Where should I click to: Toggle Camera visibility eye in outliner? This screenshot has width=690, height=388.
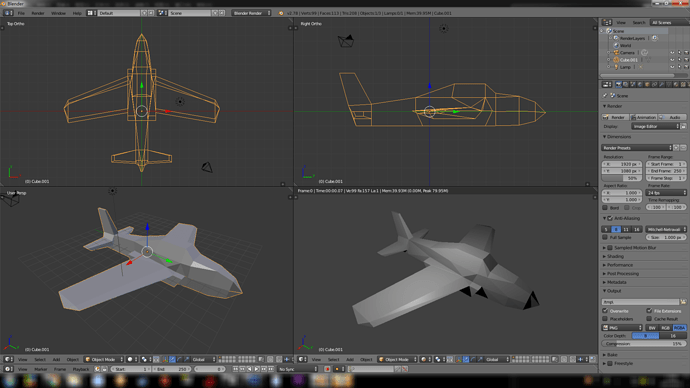(672, 53)
